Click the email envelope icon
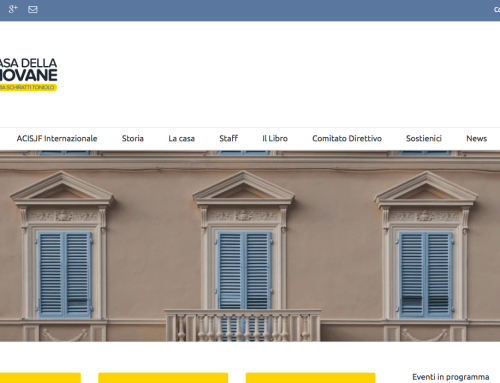500x383 pixels. (33, 9)
